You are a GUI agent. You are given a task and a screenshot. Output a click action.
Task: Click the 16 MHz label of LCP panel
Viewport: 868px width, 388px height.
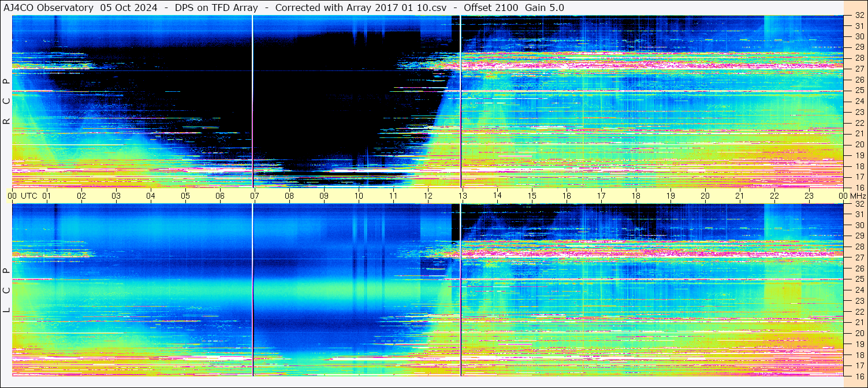point(859,376)
